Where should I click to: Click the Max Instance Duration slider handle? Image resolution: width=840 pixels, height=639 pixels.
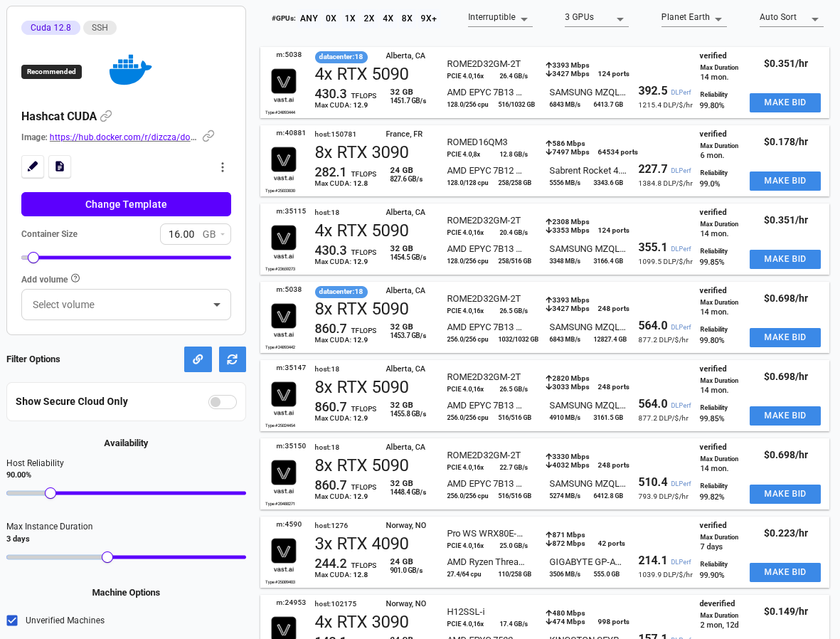pos(107,557)
